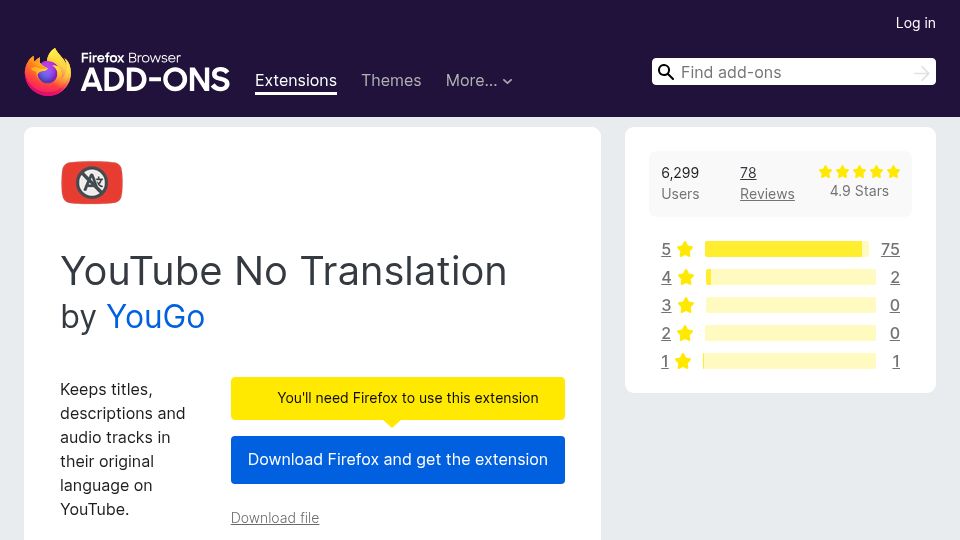Focus the Find add-ons search field
This screenshot has width=960, height=540.
[x=793, y=72]
